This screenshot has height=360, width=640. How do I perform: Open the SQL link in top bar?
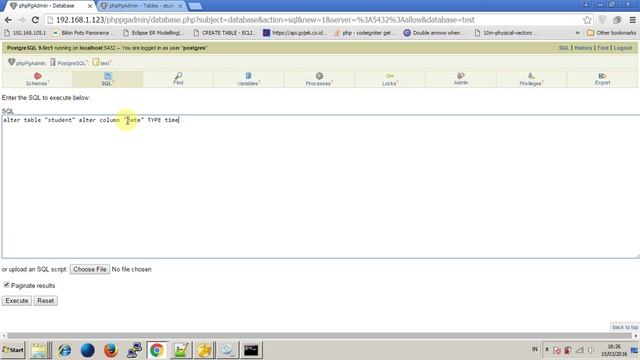pyautogui.click(x=563, y=48)
